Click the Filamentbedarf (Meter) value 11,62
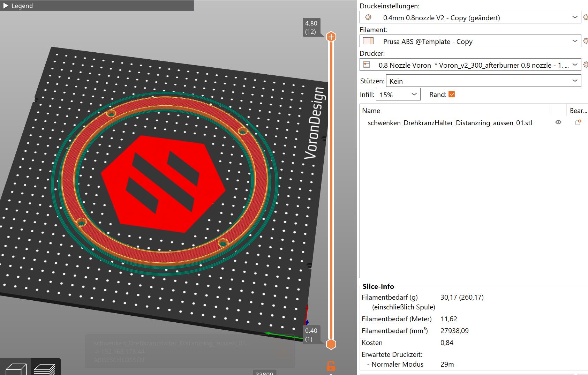 (x=448, y=319)
